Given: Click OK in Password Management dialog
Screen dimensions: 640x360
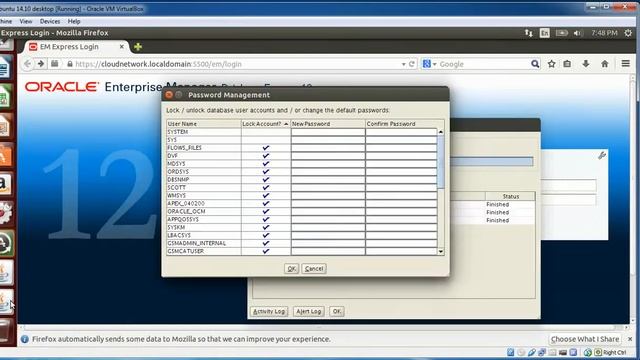Looking at the screenshot, I should tap(291, 269).
